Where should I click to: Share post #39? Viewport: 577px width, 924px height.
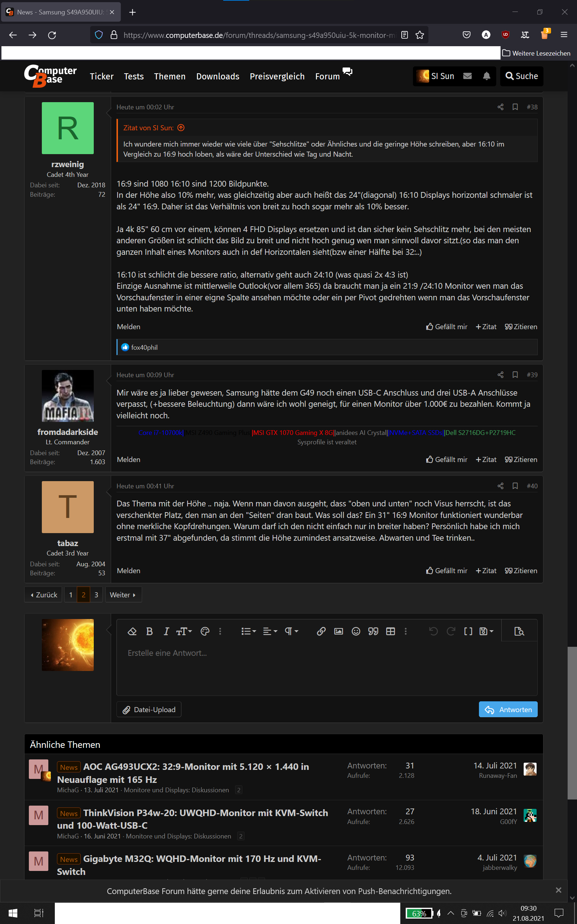[500, 375]
